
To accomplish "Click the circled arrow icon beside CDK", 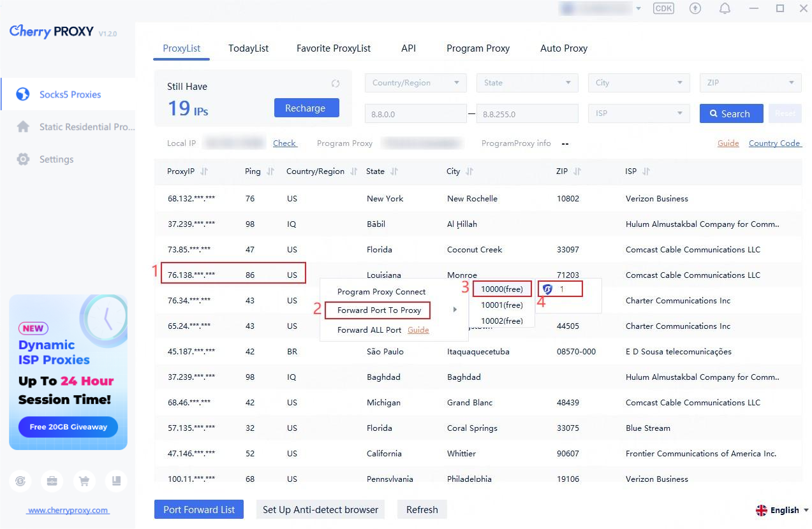I will (695, 9).
